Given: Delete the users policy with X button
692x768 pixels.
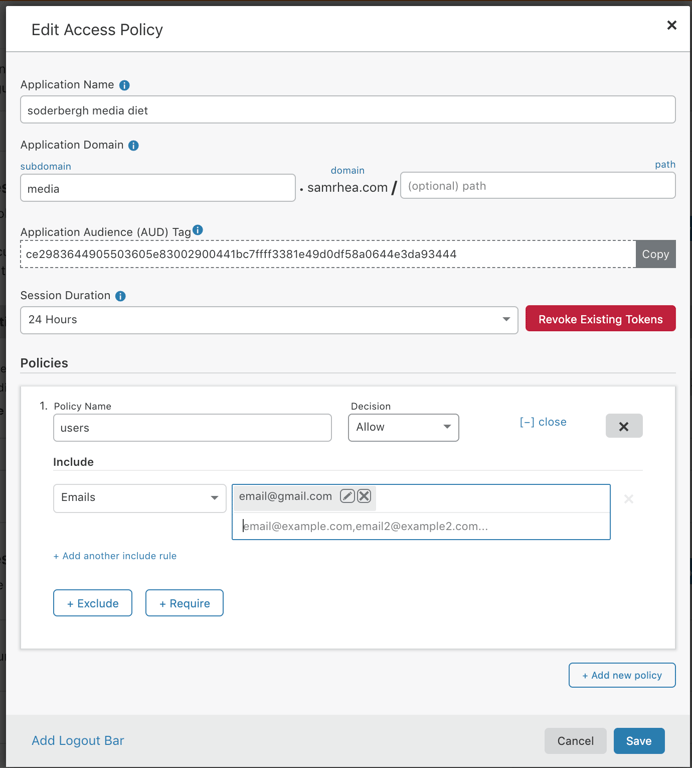Looking at the screenshot, I should pyautogui.click(x=624, y=426).
